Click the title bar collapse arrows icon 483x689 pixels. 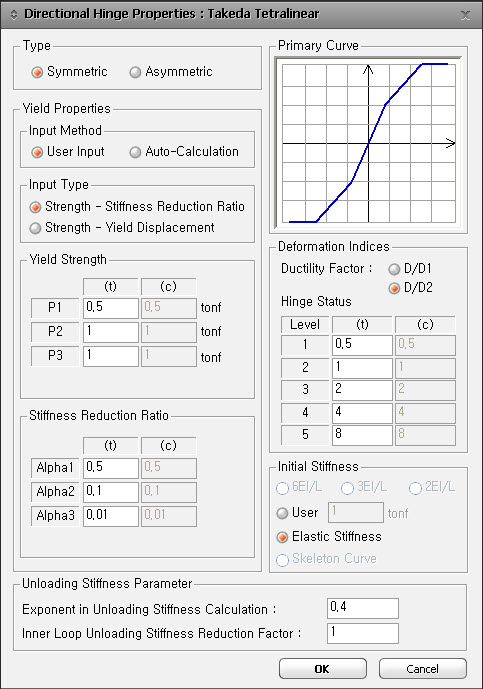tap(14, 15)
